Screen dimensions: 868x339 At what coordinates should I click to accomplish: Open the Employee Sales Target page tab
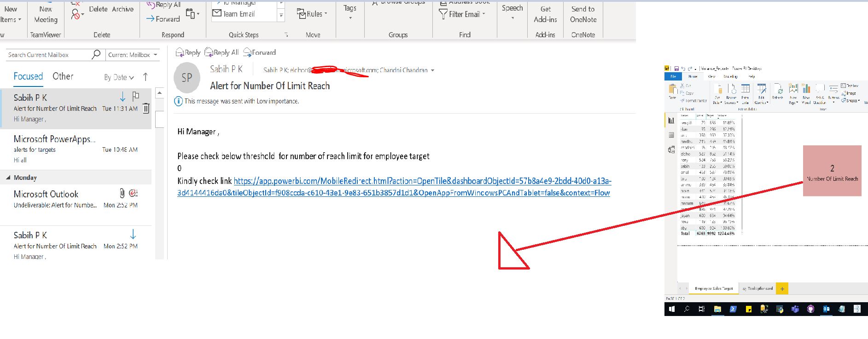coord(714,288)
